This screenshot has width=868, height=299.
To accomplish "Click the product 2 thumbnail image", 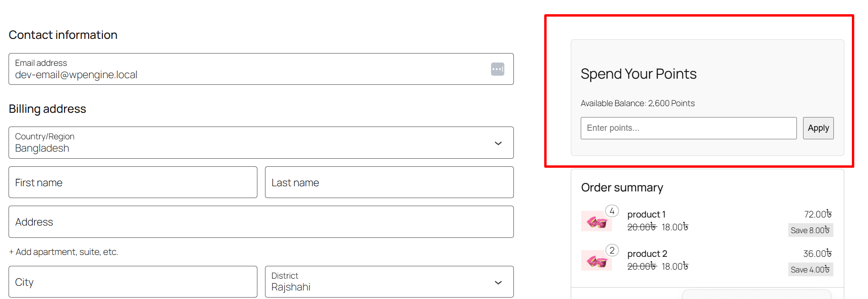I will click(596, 261).
